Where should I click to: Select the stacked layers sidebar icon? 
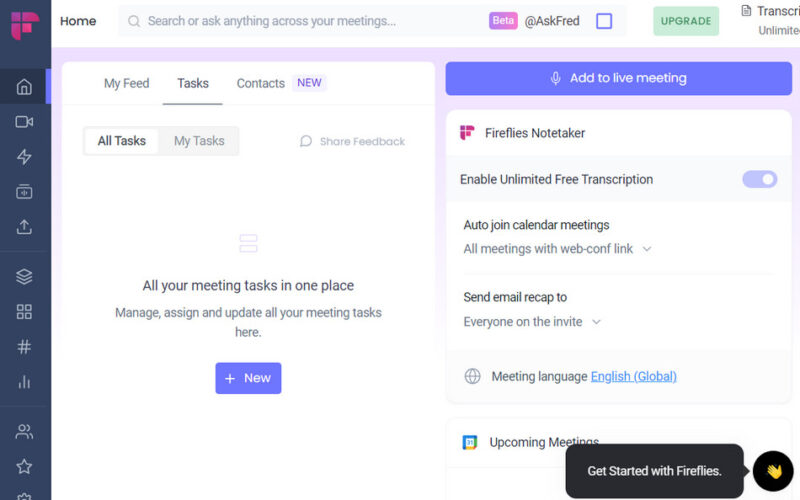coord(24,277)
